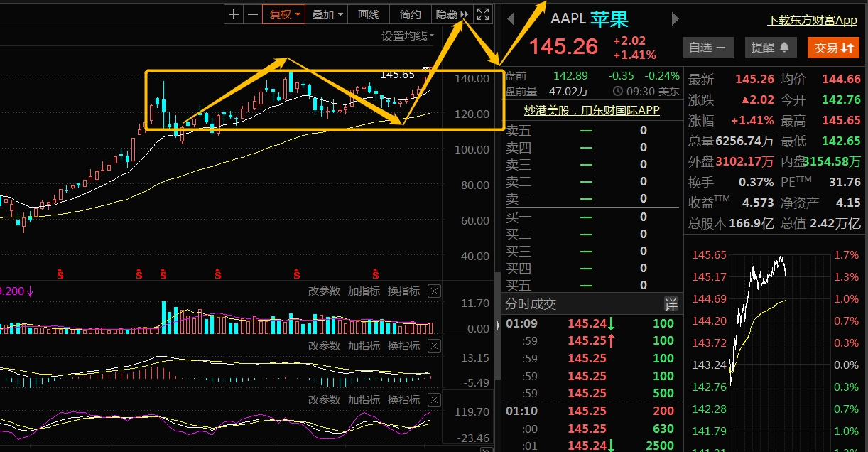
Task: Click the 换手 value 0.37%
Action: click(x=756, y=182)
